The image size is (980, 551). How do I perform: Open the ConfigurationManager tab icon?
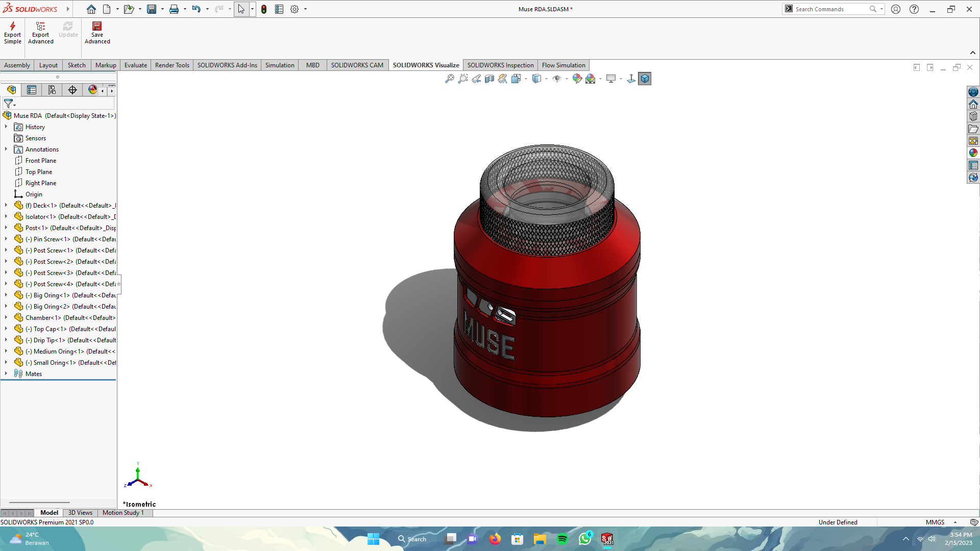tap(52, 90)
